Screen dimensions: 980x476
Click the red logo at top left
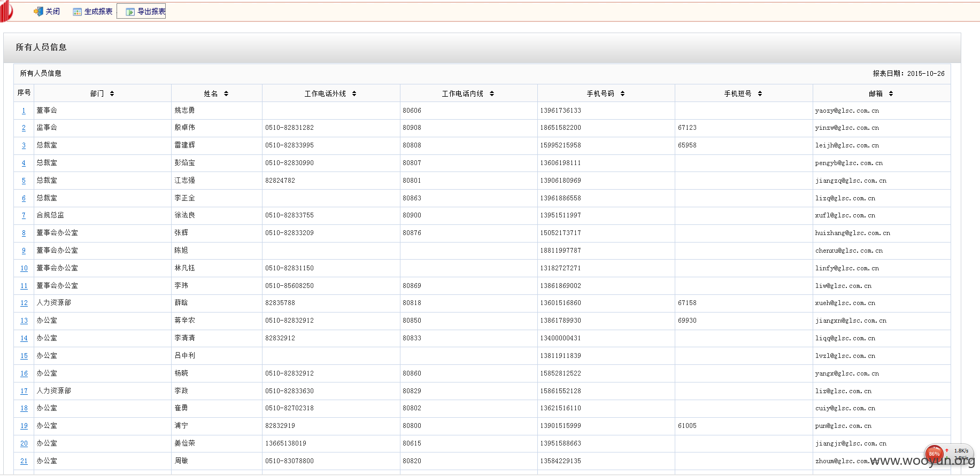[6, 11]
